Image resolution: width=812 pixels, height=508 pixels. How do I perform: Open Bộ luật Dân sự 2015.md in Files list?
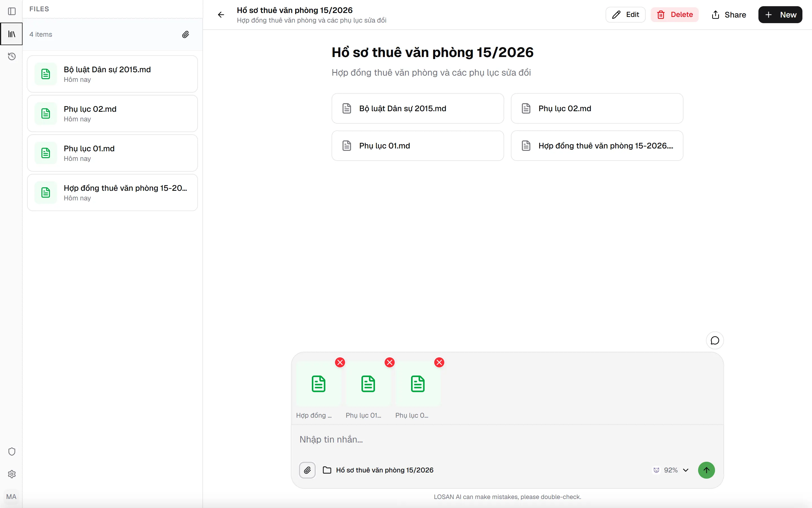[112, 74]
